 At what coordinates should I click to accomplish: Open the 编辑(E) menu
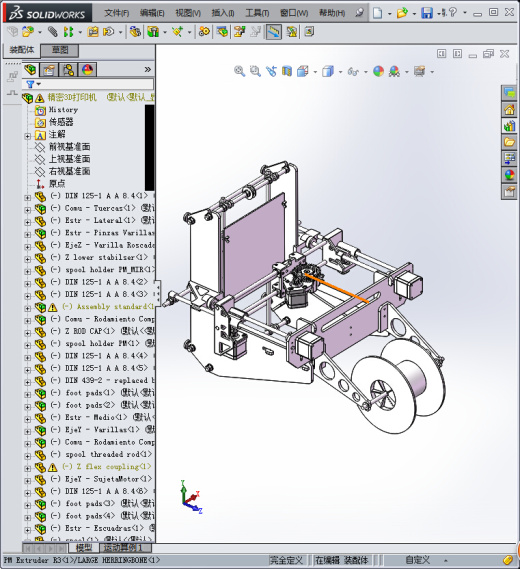pos(152,13)
